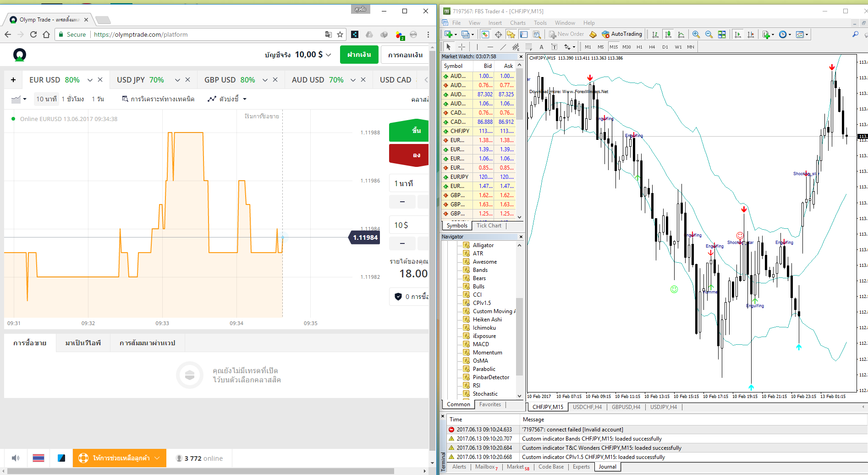Bookmark page with star icon in address bar
The image size is (868, 475).
(x=340, y=34)
